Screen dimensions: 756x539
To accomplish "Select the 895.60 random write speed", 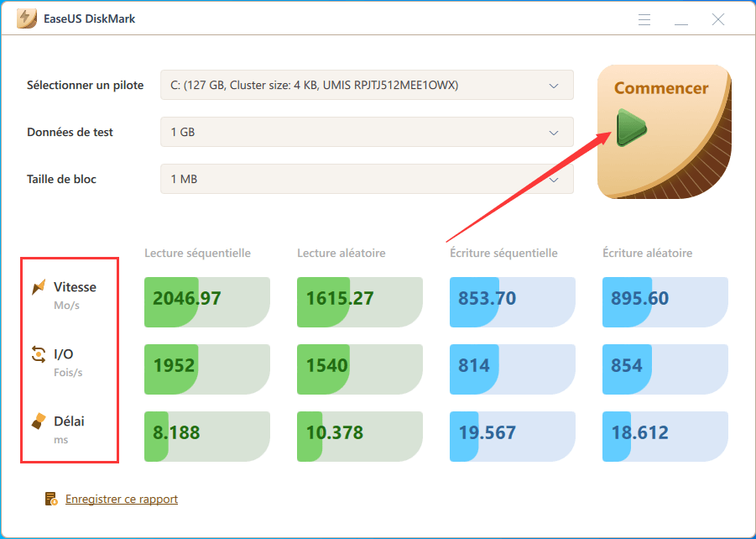I will tap(665, 302).
